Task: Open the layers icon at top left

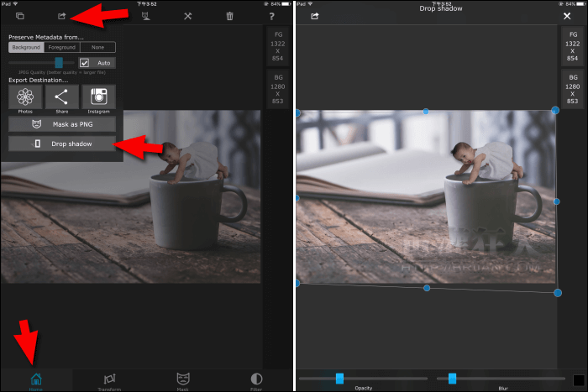Action: pyautogui.click(x=19, y=16)
